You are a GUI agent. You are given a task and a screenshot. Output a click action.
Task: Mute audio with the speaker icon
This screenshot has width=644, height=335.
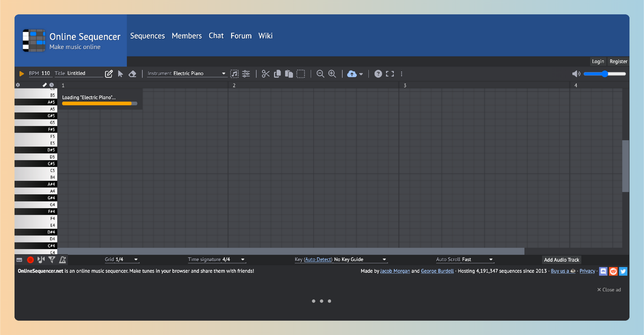point(576,73)
